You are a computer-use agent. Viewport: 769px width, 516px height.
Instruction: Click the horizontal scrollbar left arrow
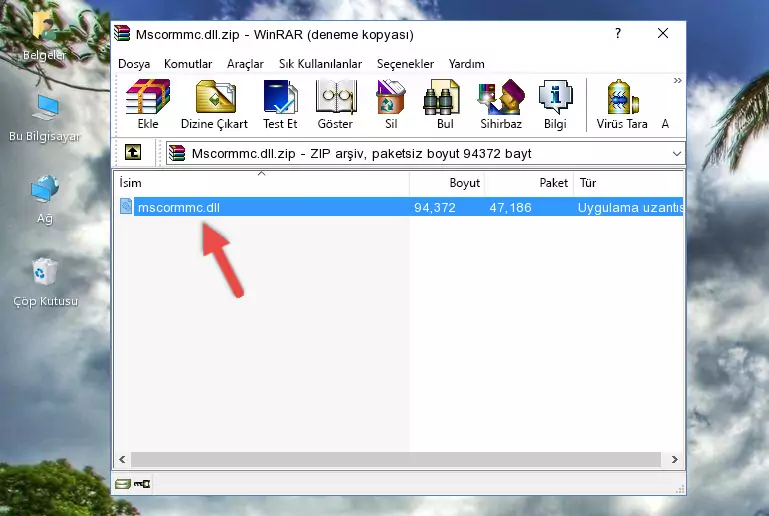click(122, 460)
